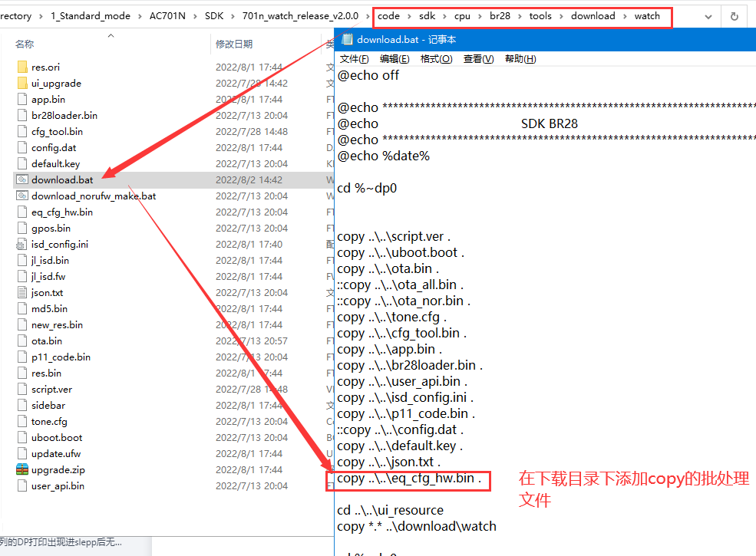This screenshot has width=756, height=556.
Task: Click the '@echo off' line in Notepad
Action: click(x=368, y=75)
